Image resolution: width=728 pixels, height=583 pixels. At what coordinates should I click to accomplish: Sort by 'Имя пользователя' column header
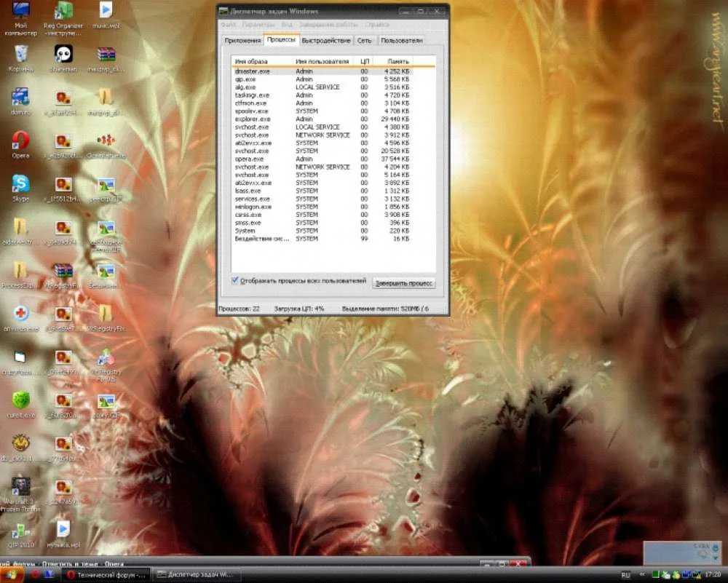coord(323,61)
